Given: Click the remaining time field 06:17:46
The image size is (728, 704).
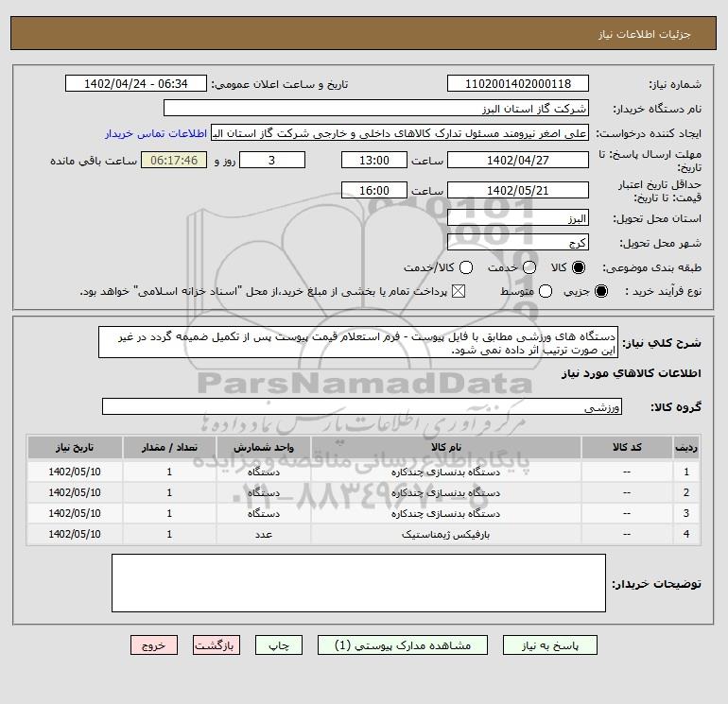Looking at the screenshot, I should (174, 161).
